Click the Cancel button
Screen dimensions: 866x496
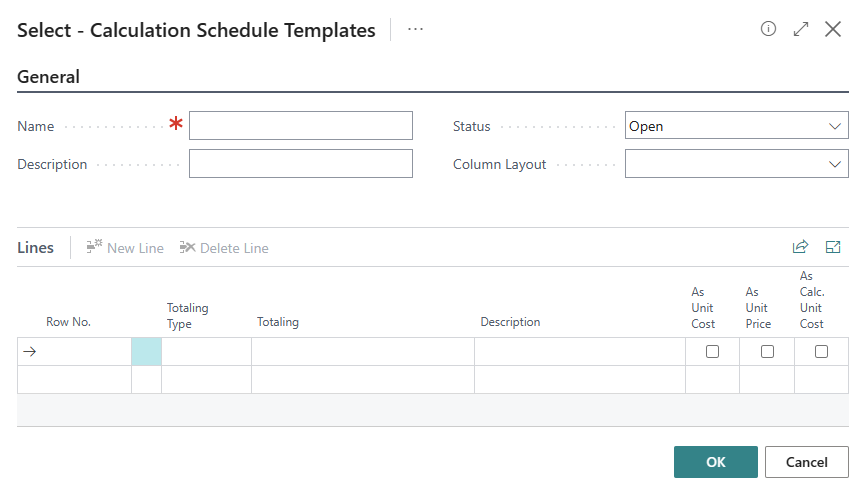[806, 462]
